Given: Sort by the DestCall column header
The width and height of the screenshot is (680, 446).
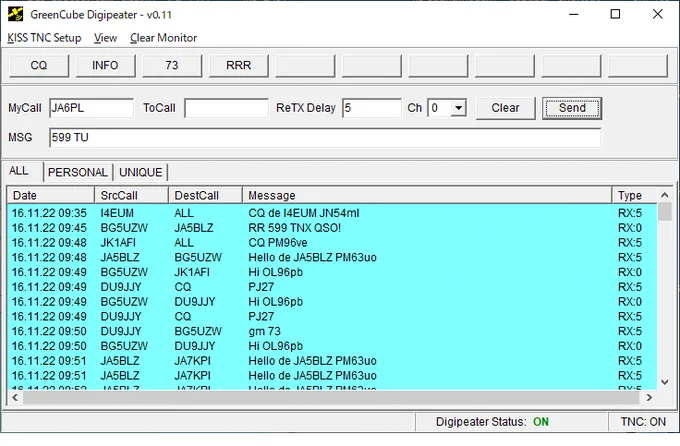Looking at the screenshot, I should tap(205, 196).
